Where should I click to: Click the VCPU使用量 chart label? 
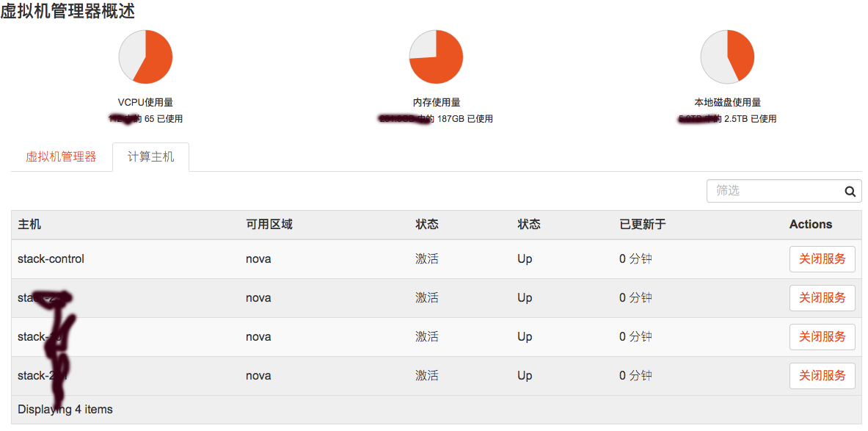pyautogui.click(x=145, y=103)
